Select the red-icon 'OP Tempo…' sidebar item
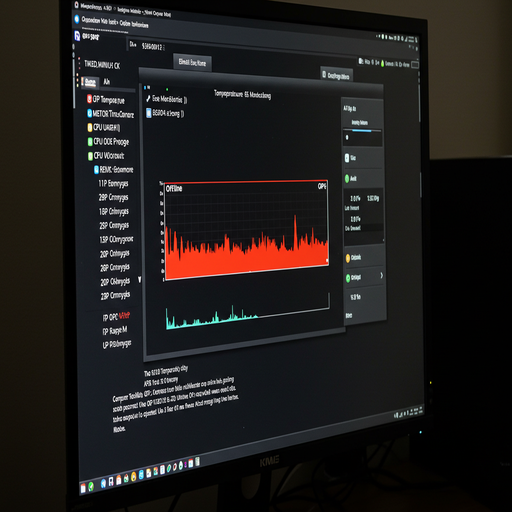Image resolution: width=512 pixels, height=512 pixels. coord(106,99)
